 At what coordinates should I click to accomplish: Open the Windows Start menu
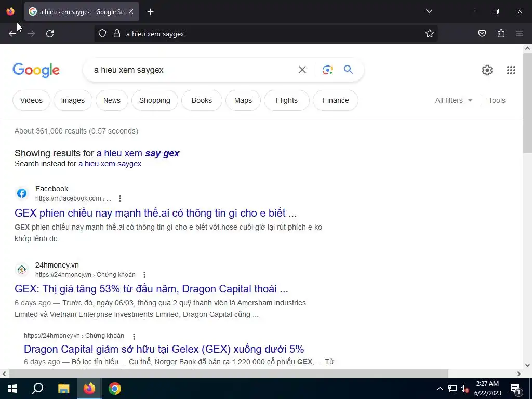12,389
